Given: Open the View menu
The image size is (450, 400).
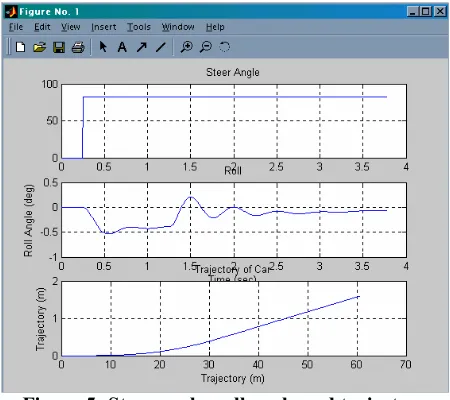Looking at the screenshot, I should click(70, 27).
